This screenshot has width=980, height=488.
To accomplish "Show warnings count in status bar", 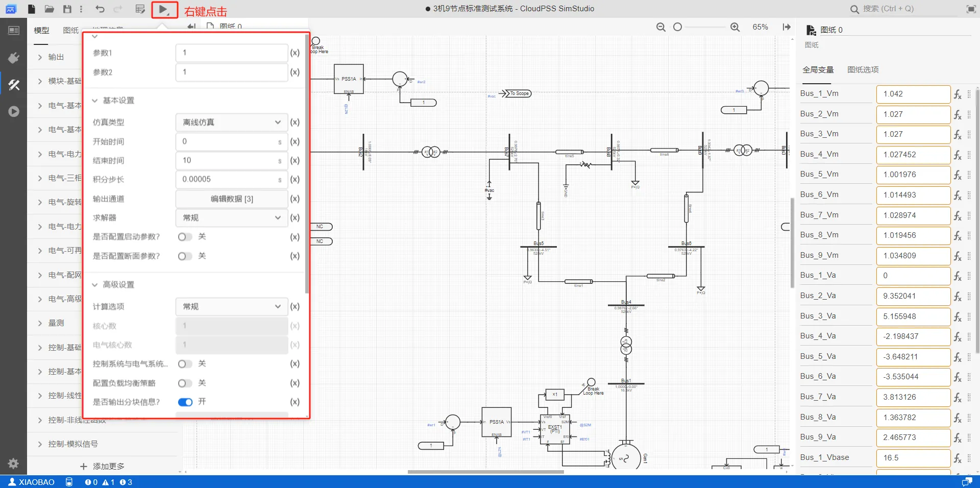I will (108, 482).
